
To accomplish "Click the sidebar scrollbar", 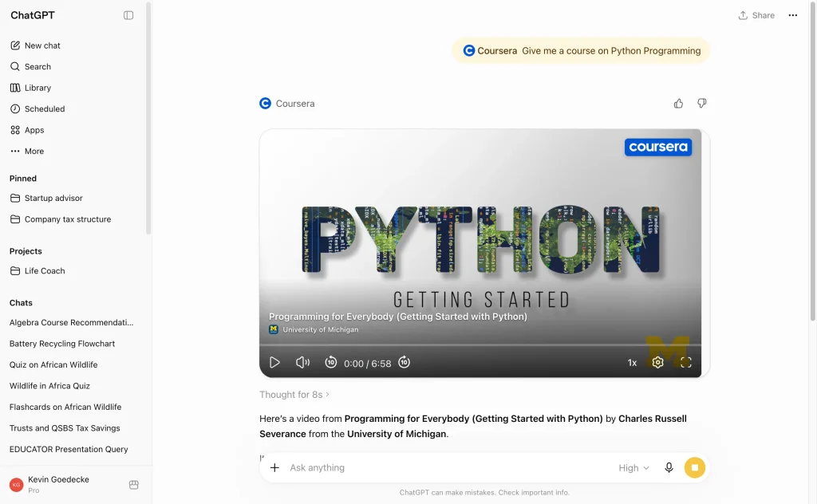I will (x=148, y=118).
